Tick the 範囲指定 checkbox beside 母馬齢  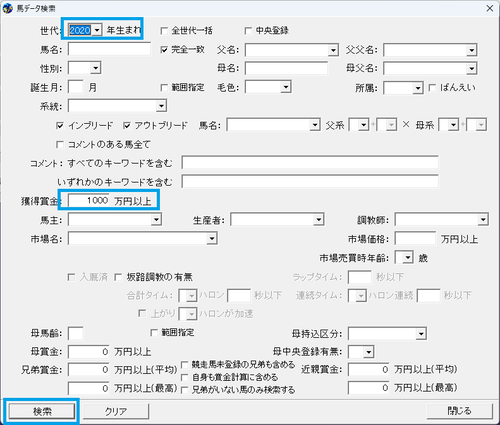[x=154, y=333]
